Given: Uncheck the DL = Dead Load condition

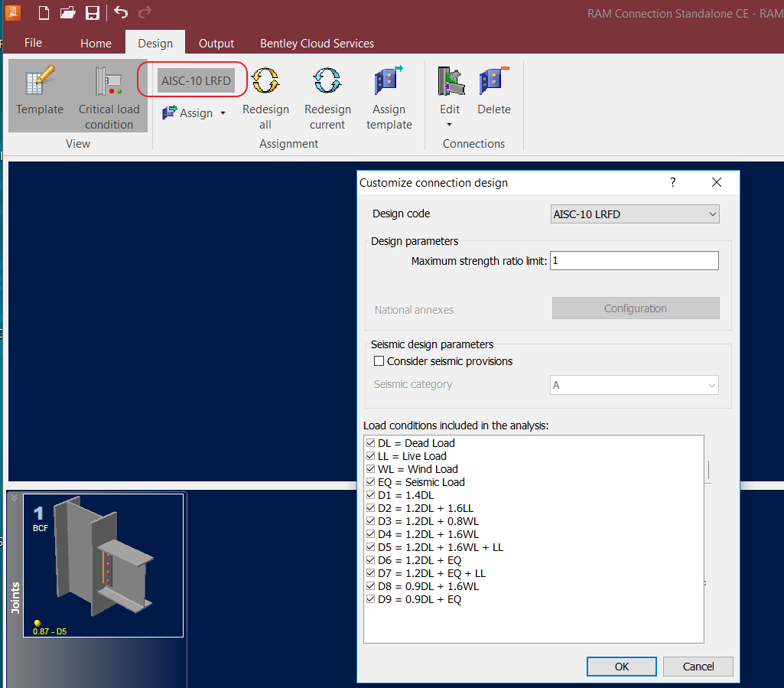Looking at the screenshot, I should [x=371, y=443].
